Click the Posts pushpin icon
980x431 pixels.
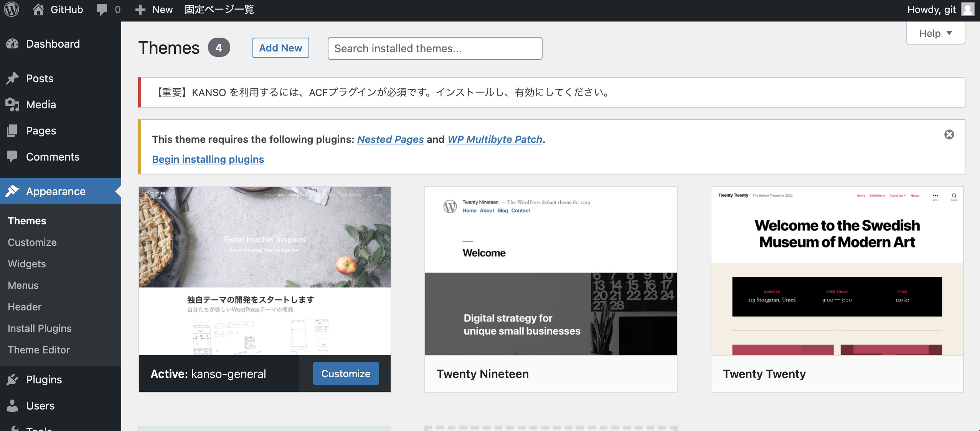12,78
